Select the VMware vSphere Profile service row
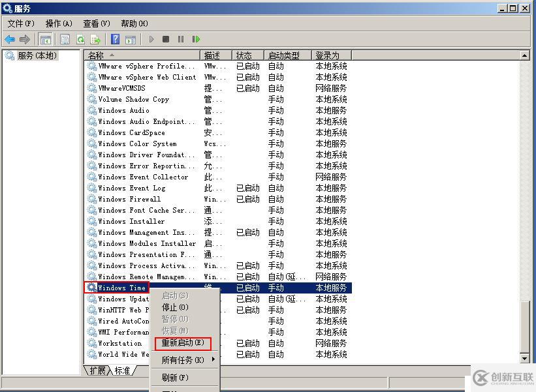This screenshot has width=536, height=392. pos(218,66)
